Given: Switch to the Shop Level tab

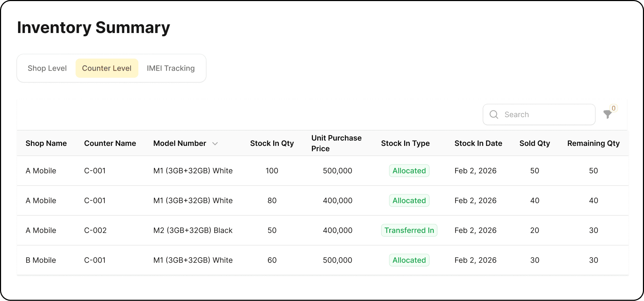Looking at the screenshot, I should (x=47, y=68).
